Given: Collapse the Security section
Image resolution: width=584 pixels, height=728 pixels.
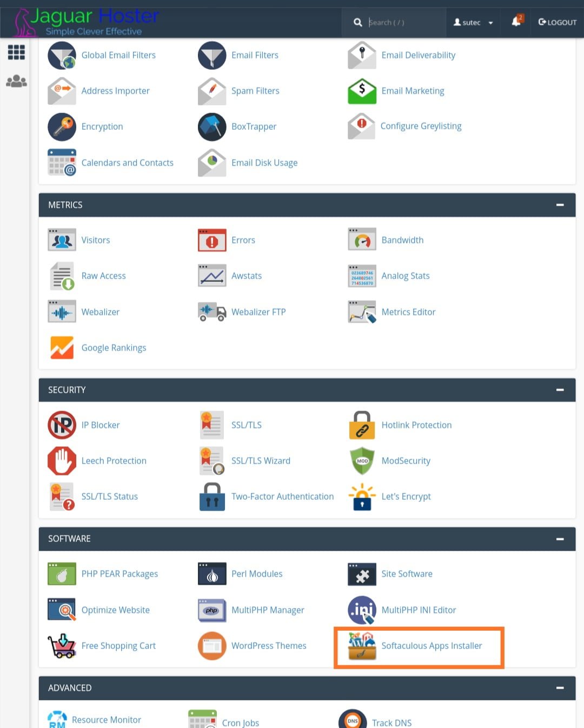Looking at the screenshot, I should pos(560,390).
